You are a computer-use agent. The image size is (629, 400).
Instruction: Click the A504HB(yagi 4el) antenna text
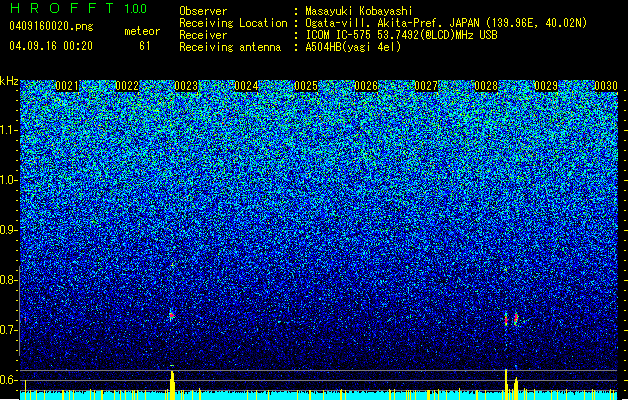(x=353, y=47)
